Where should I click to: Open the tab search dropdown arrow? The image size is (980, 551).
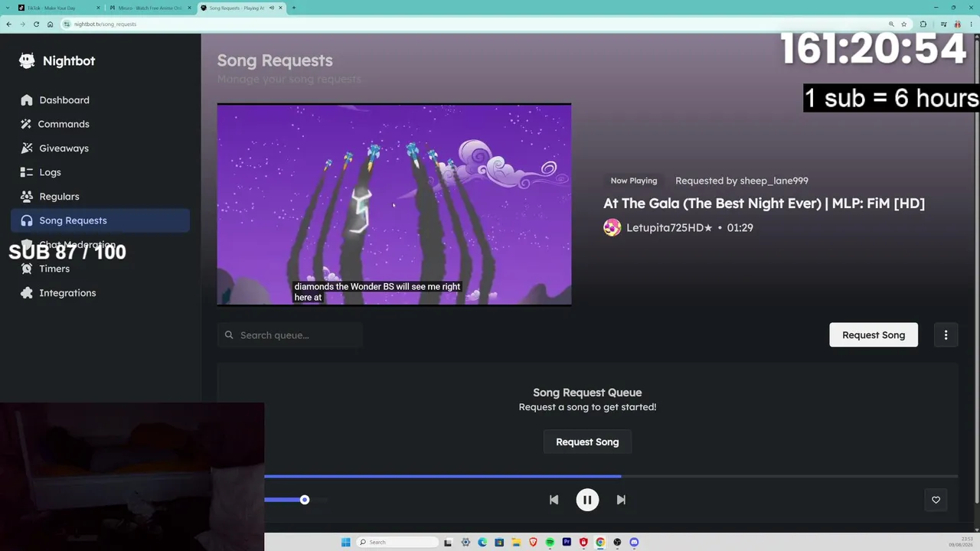pyautogui.click(x=7, y=8)
